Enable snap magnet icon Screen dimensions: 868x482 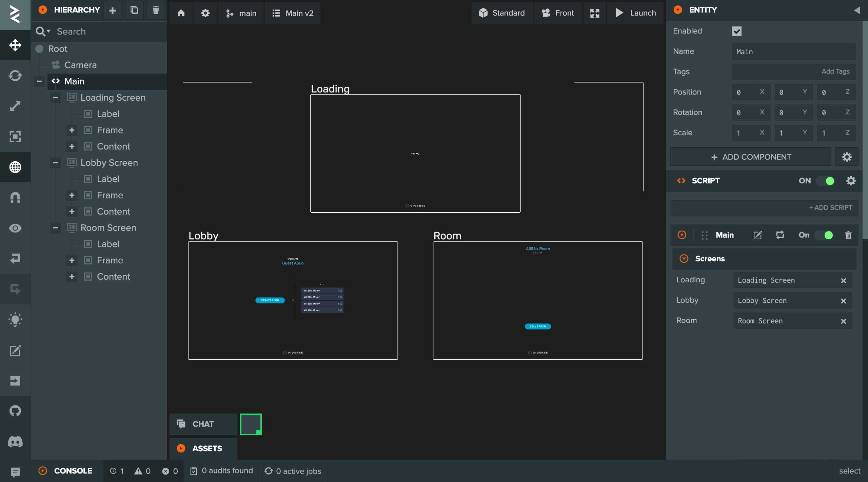15,198
